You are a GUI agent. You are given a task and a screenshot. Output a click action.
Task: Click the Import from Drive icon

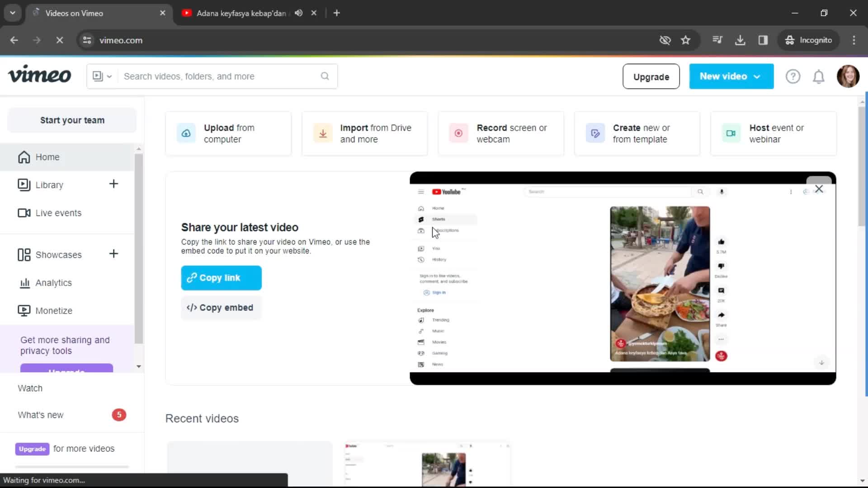coord(322,133)
